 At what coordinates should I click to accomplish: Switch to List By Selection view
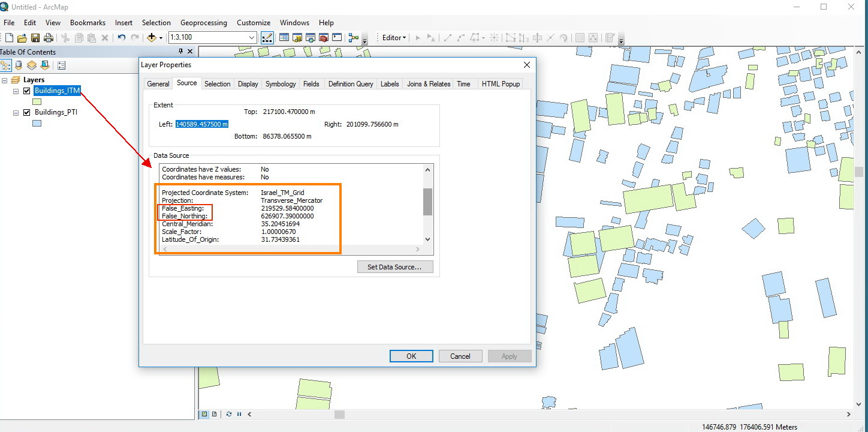[x=44, y=65]
